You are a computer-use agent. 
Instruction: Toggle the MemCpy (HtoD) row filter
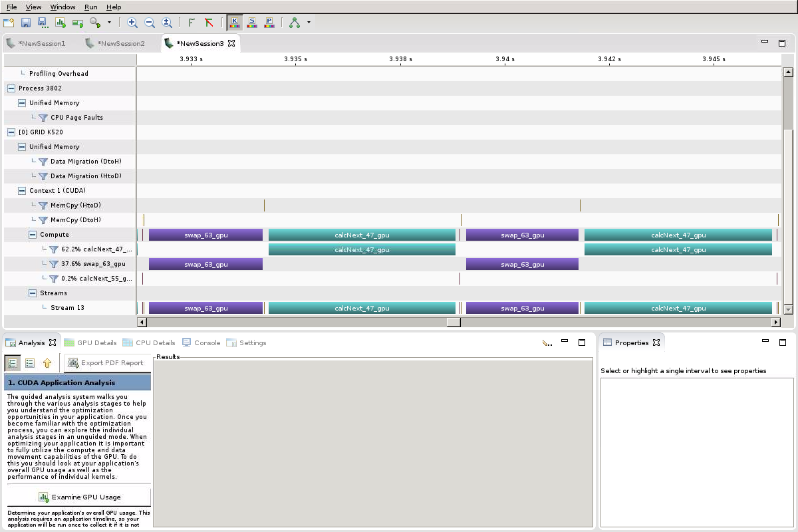tap(43, 205)
